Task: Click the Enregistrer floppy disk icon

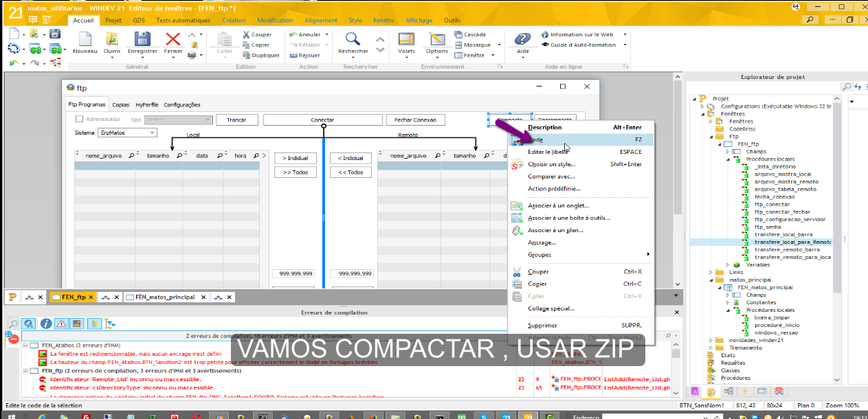Action: pyautogui.click(x=142, y=38)
